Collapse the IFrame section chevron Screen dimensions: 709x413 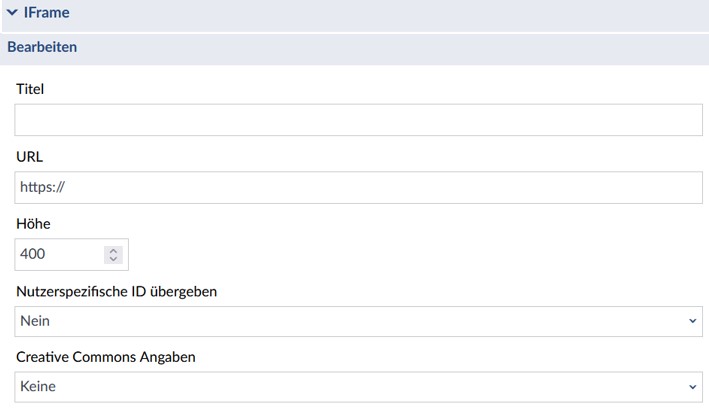coord(12,13)
